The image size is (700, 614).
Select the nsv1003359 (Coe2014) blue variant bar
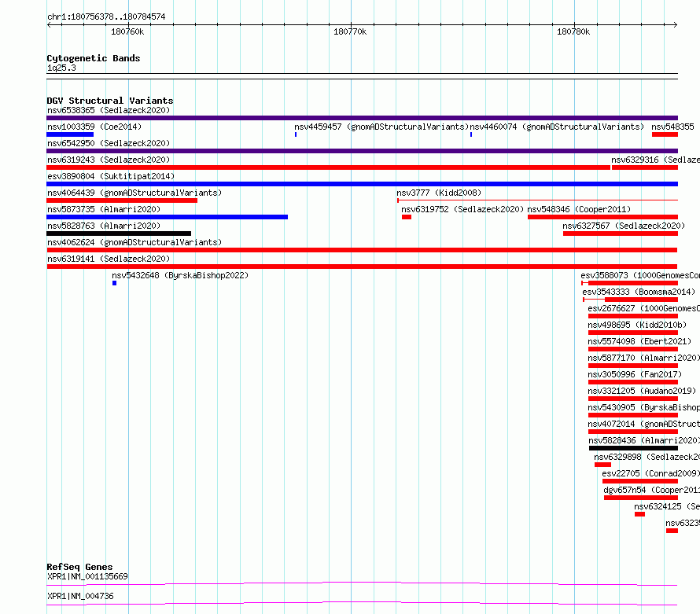coord(70,134)
